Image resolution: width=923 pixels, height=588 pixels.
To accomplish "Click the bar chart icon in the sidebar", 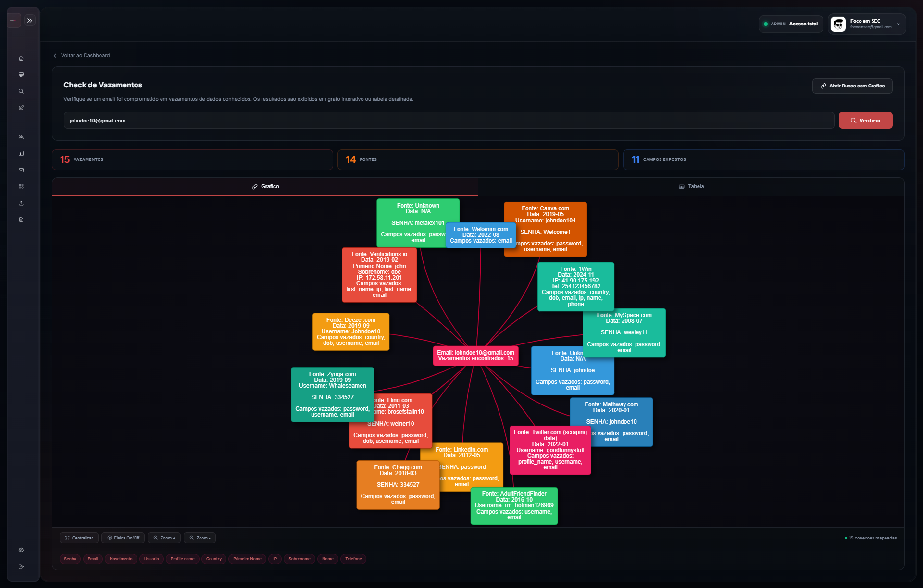I will [x=21, y=154].
